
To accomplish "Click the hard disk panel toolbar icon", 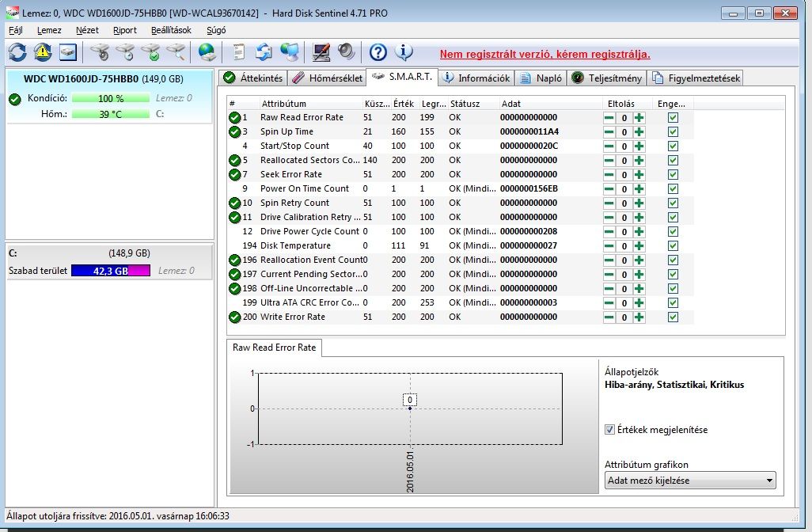I will click(68, 51).
